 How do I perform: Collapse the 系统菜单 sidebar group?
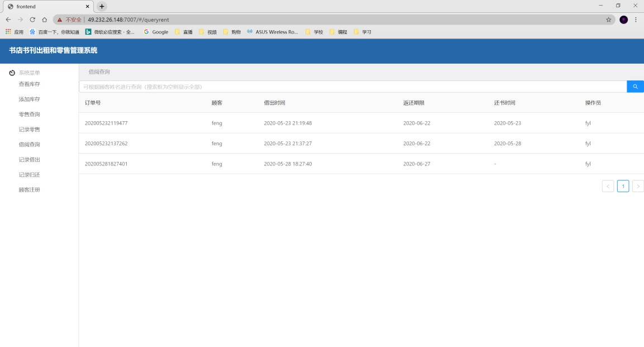29,73
